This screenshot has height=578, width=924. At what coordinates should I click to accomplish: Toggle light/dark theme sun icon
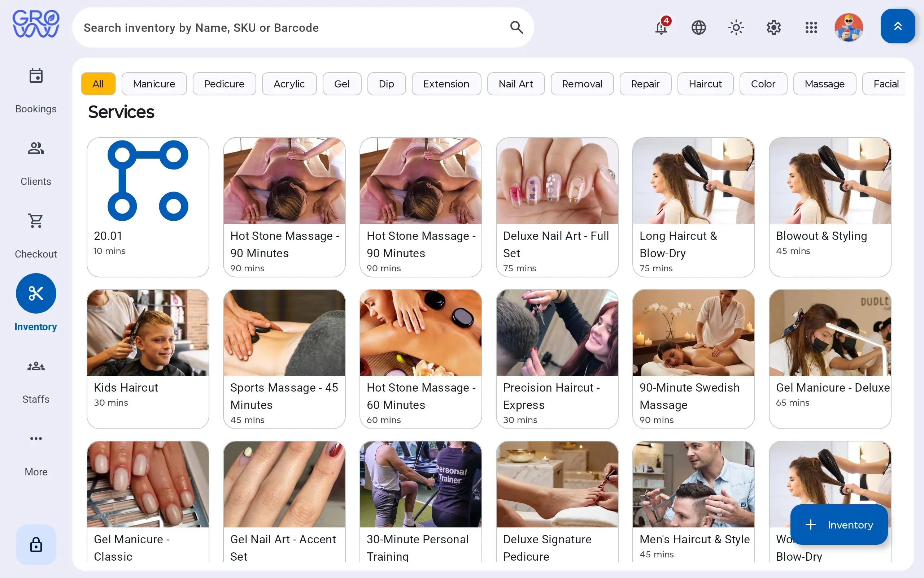pyautogui.click(x=736, y=27)
